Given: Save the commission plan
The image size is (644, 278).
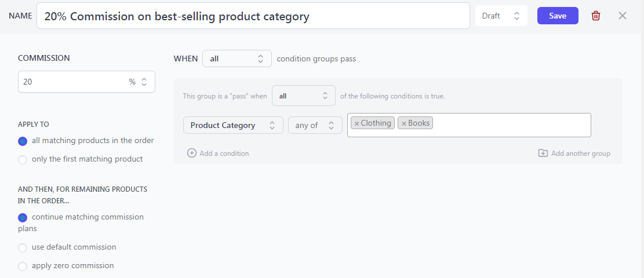Looking at the screenshot, I should [x=558, y=16].
